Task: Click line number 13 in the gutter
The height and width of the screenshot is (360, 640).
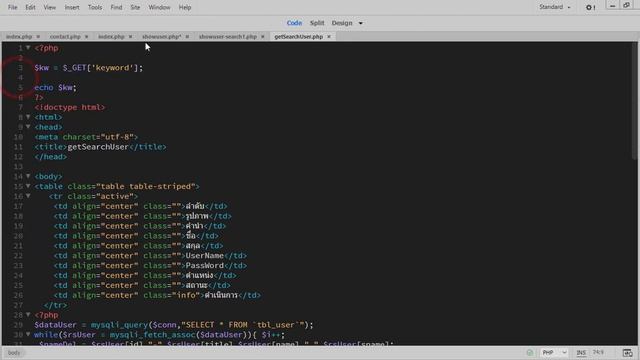Action: click(x=18, y=167)
